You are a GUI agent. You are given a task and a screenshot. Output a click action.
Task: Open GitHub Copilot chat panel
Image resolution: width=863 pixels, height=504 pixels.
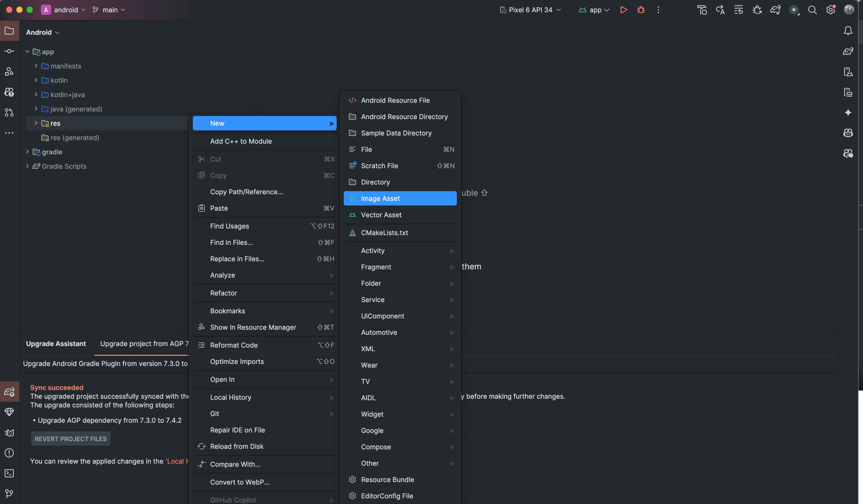(x=848, y=153)
